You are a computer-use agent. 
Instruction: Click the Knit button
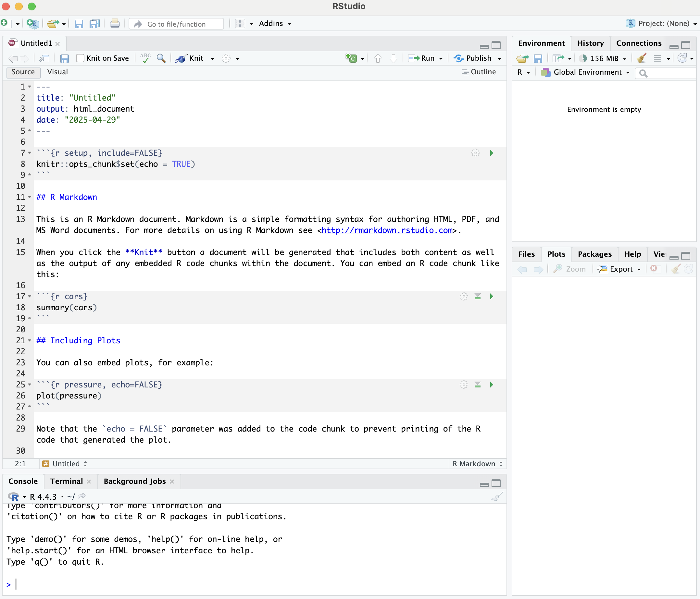[190, 58]
